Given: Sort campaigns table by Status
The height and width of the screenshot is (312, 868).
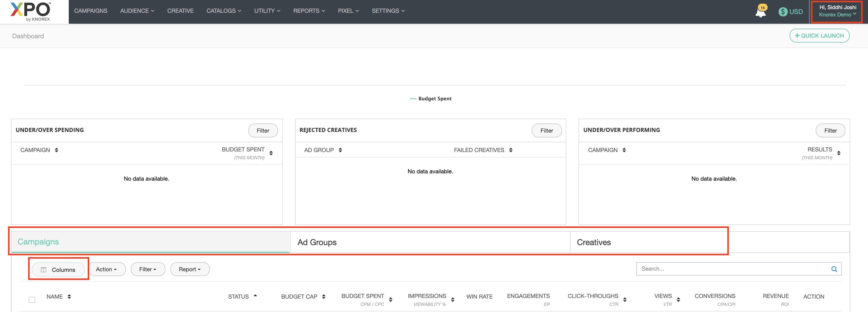Looking at the screenshot, I should 255,296.
